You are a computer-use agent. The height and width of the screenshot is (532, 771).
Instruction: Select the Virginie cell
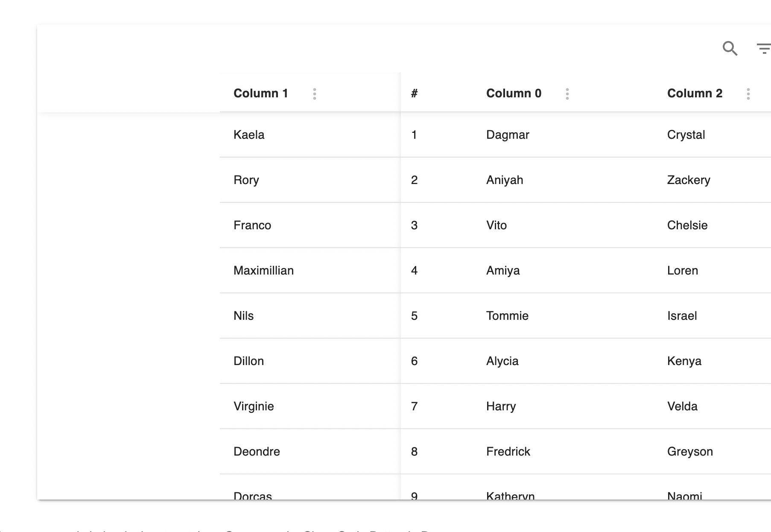coord(310,406)
